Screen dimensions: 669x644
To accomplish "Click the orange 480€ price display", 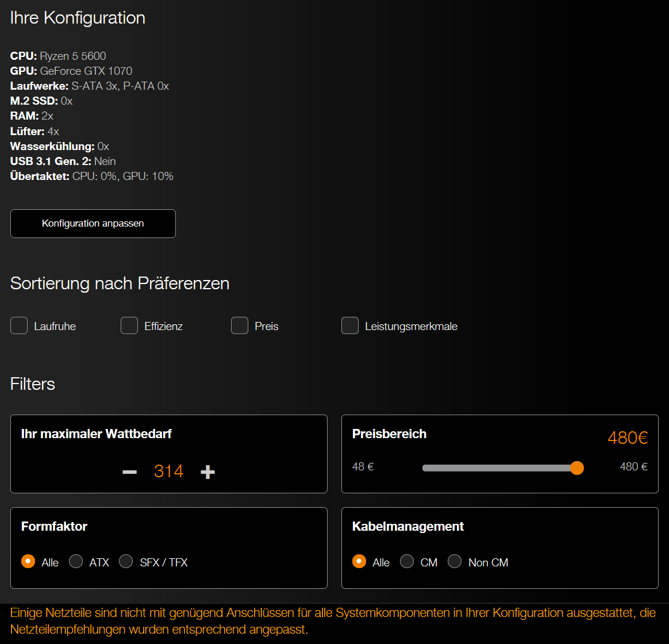I will 627,438.
